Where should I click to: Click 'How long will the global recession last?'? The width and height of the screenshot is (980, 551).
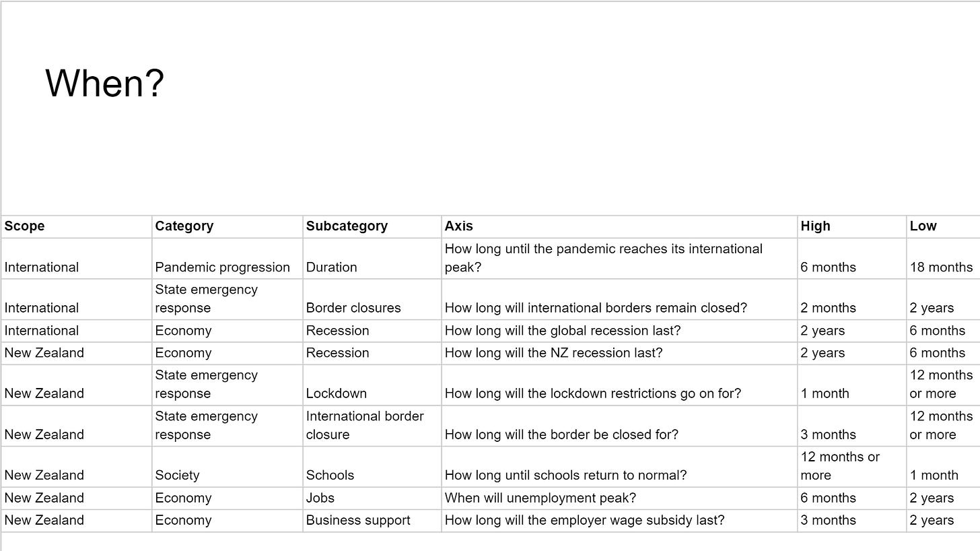coord(563,331)
